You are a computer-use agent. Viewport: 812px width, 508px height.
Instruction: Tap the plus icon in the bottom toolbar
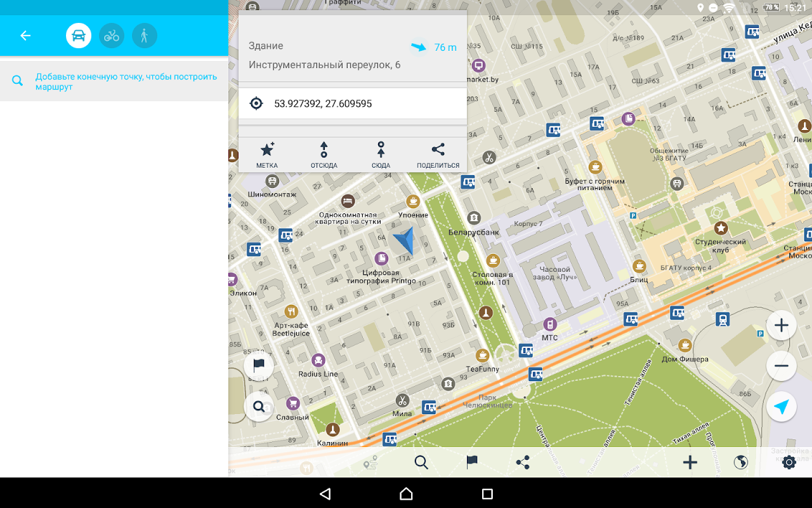tap(690, 462)
